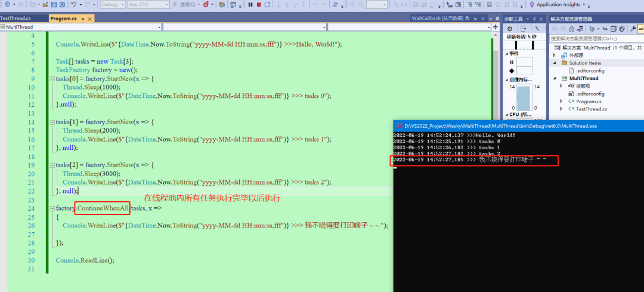
Task: Open editor tab settings gear icon
Action: [497, 19]
